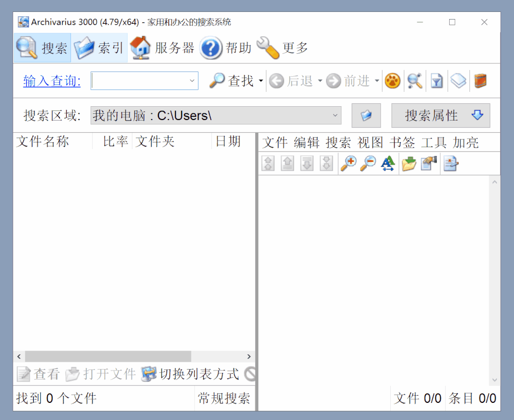Open the 更多 more tools menu
This screenshot has width=514, height=420.
(282, 48)
